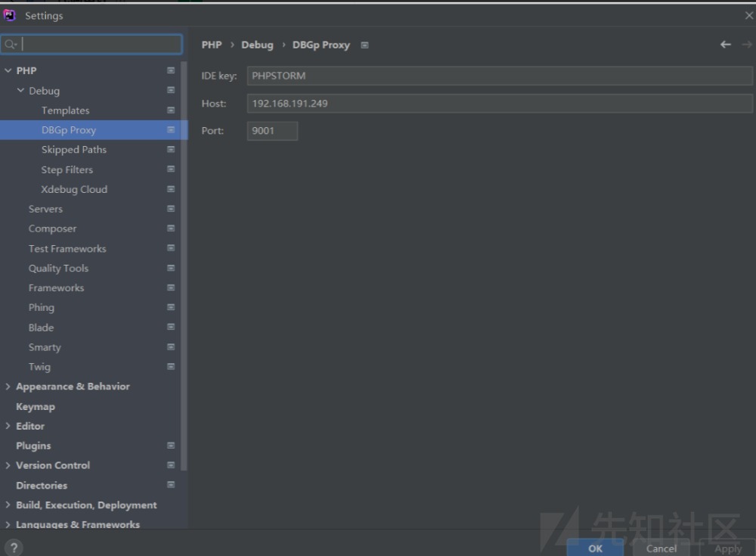Click the Cancel button

pos(661,548)
